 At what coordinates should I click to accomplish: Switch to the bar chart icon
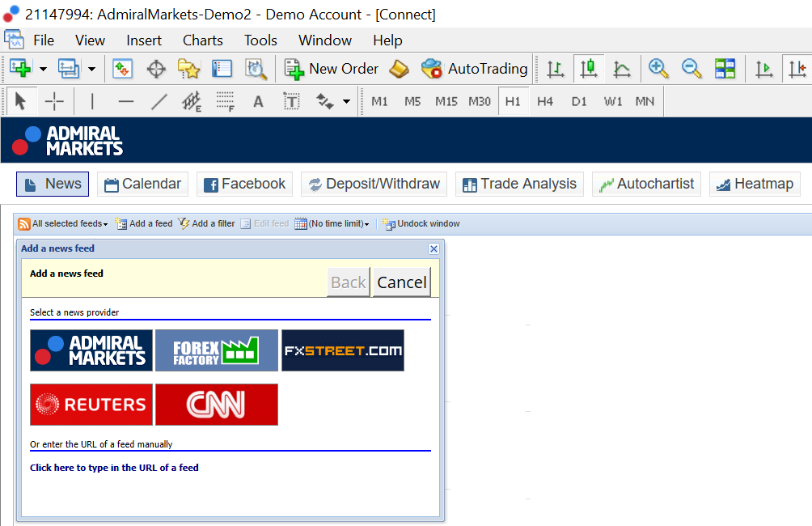pos(556,69)
